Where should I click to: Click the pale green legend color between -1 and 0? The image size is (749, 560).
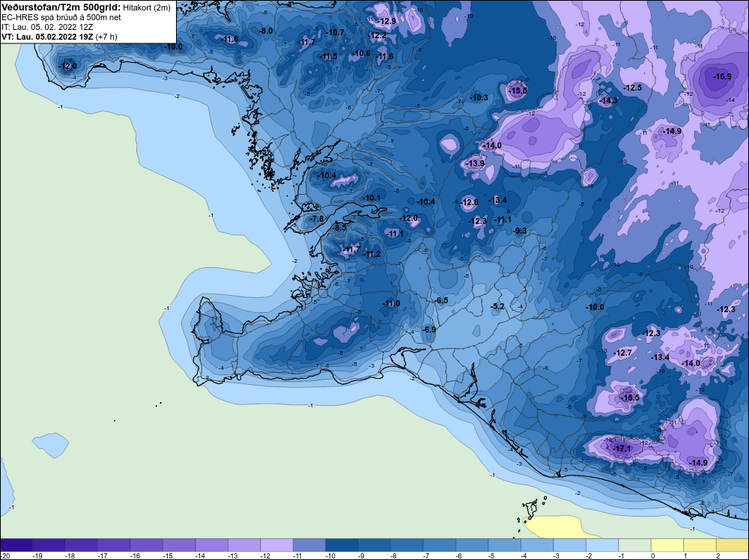635,545
